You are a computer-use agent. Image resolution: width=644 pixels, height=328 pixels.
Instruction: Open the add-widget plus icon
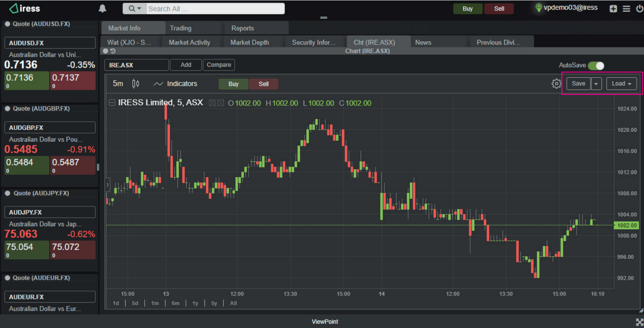point(613,8)
